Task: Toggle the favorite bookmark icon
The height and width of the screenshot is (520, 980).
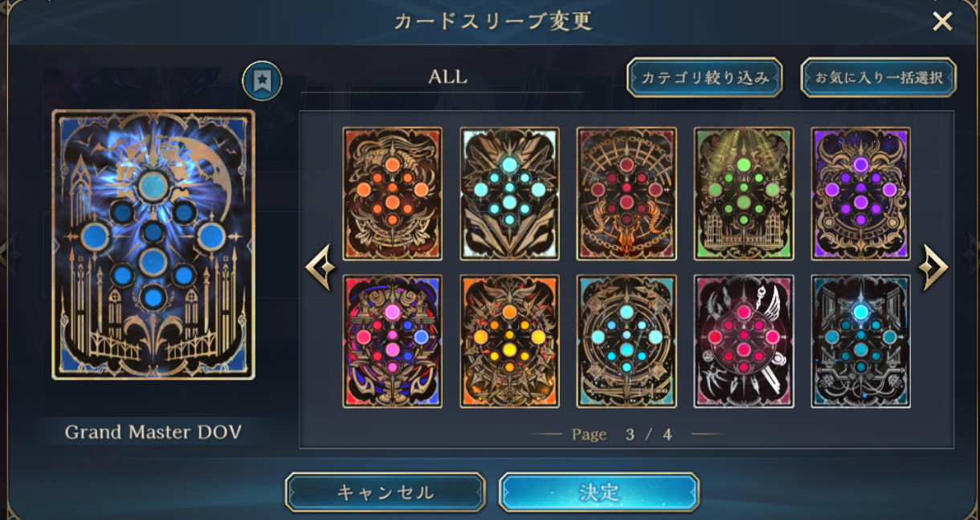Action: (x=262, y=80)
